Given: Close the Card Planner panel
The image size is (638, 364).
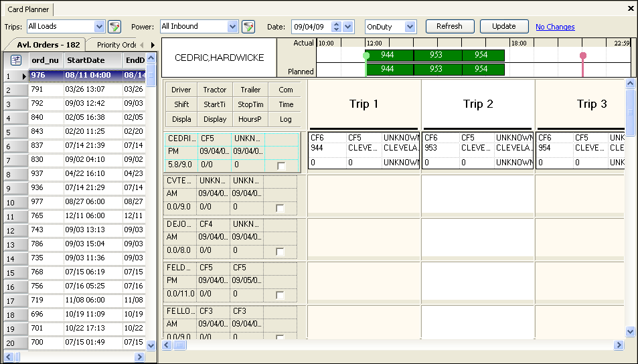Looking at the screenshot, I should 631,9.
